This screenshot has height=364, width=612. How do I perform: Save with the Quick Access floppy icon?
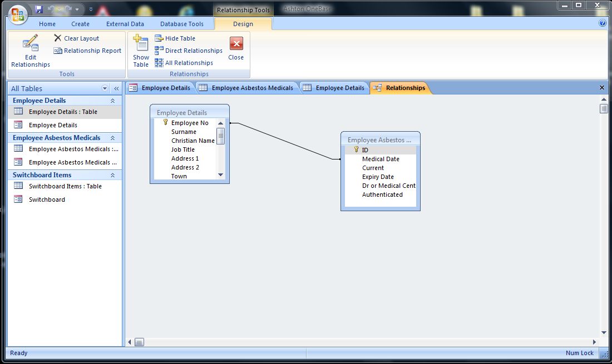click(38, 9)
